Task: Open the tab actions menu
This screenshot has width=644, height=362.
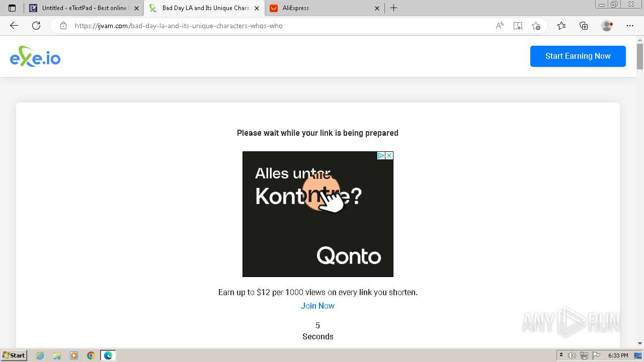Action: point(12,8)
